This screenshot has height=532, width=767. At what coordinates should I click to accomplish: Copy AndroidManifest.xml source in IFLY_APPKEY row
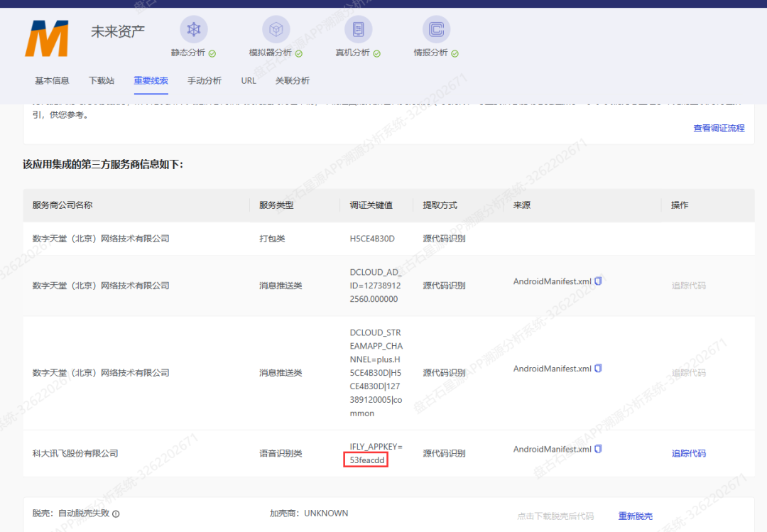598,449
